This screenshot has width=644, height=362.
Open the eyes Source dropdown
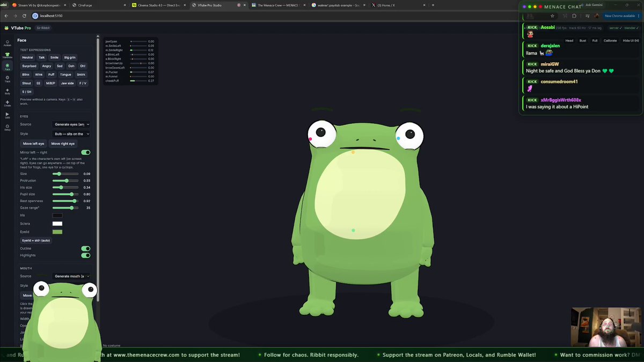point(72,124)
